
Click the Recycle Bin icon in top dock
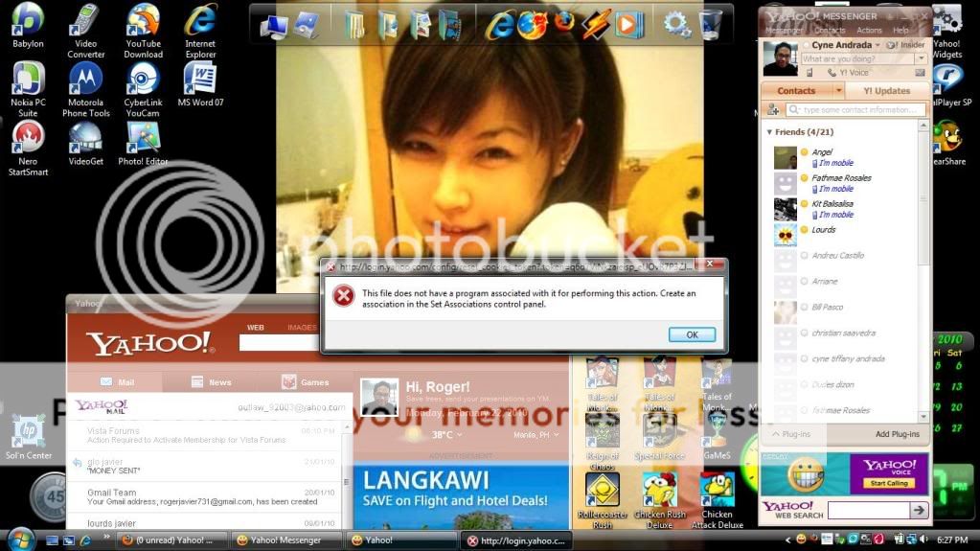[x=710, y=24]
